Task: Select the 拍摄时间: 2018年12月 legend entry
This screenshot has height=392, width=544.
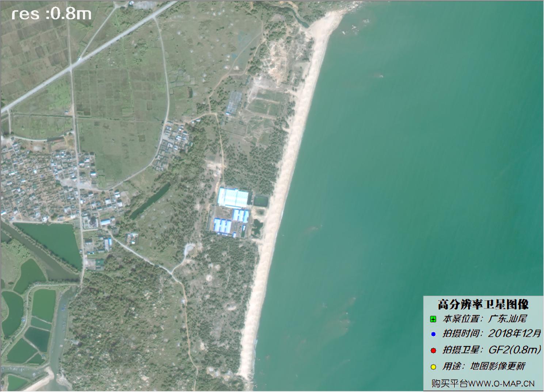Action: coord(491,334)
